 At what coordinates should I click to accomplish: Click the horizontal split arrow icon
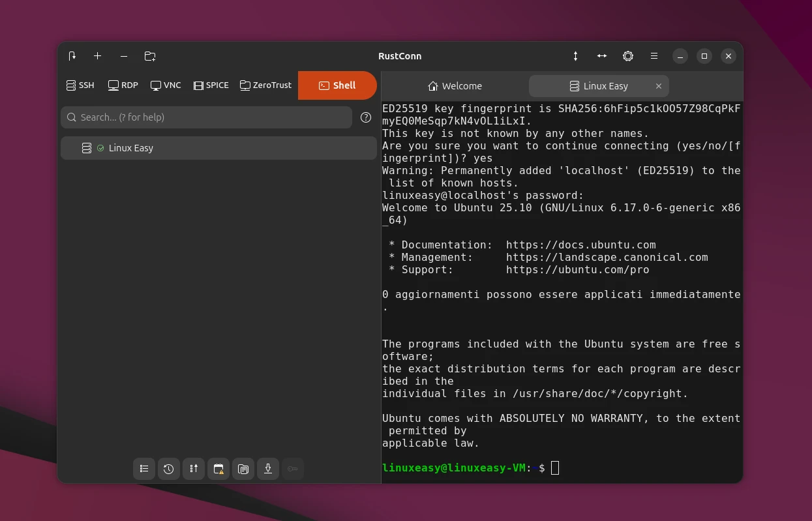pos(601,56)
